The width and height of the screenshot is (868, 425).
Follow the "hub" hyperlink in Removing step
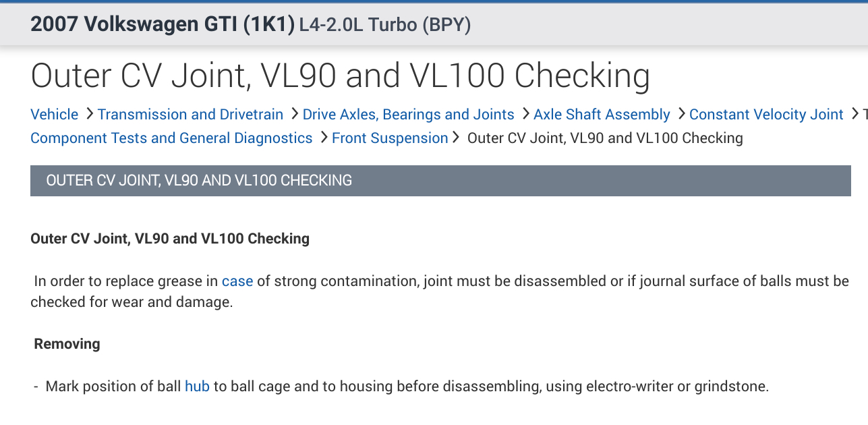pos(197,387)
